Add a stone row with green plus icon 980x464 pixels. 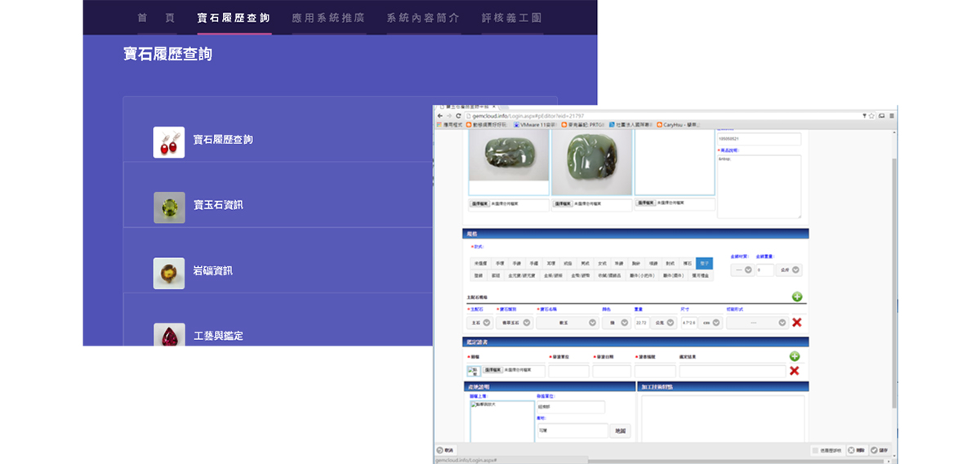tap(796, 297)
